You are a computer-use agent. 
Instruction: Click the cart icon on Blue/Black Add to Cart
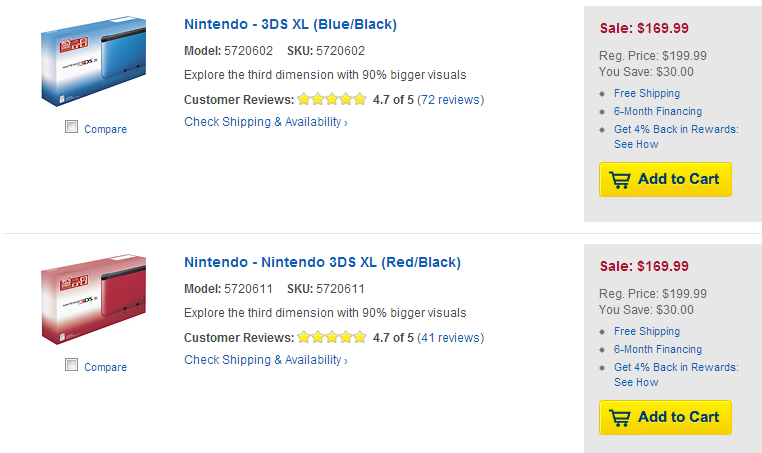620,180
